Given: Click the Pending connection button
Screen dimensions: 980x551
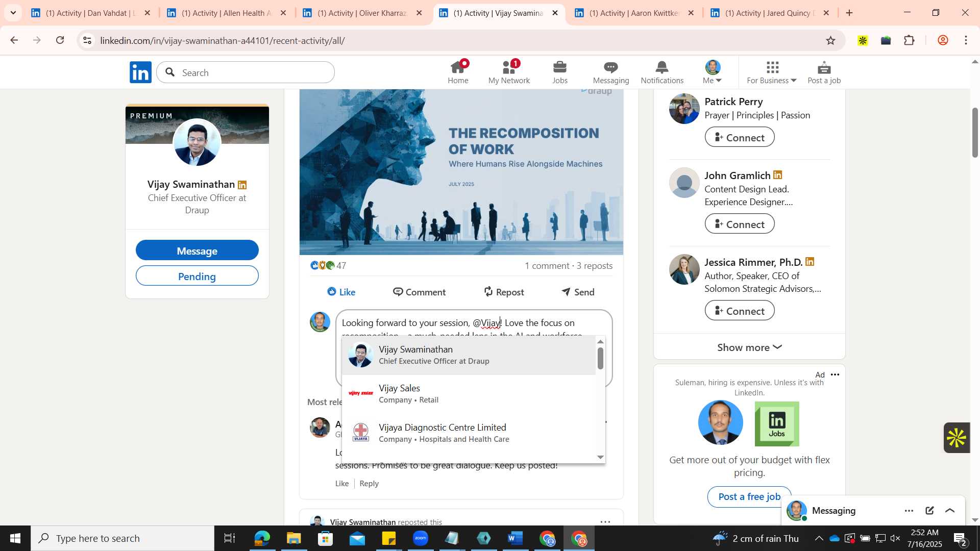Looking at the screenshot, I should 197,276.
